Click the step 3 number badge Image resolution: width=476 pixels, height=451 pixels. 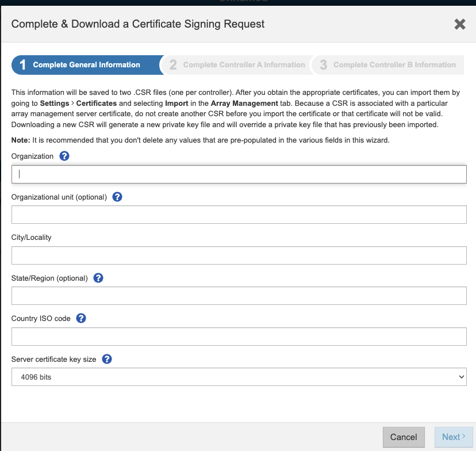tap(323, 65)
